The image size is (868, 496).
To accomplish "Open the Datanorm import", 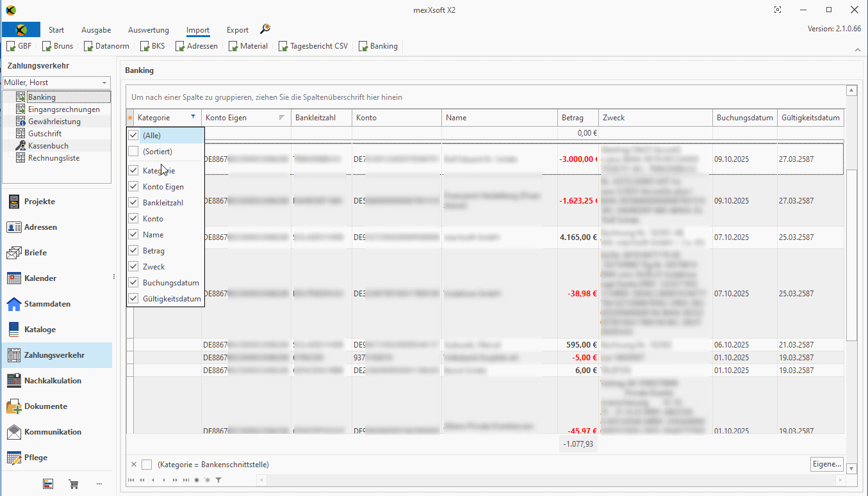I will (x=106, y=46).
